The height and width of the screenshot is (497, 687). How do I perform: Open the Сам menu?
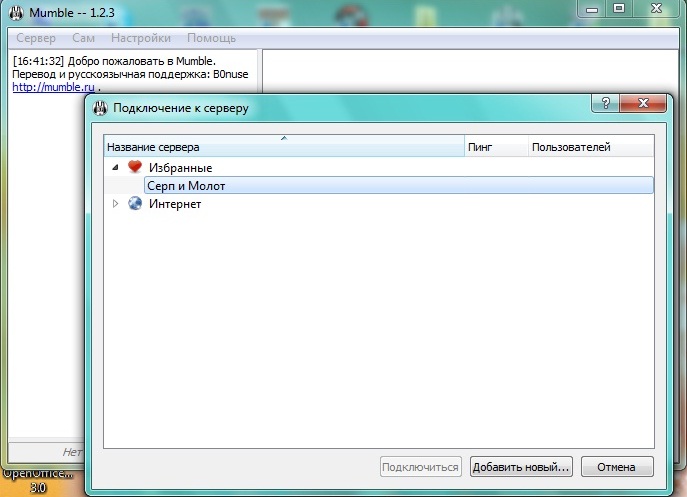pos(83,38)
